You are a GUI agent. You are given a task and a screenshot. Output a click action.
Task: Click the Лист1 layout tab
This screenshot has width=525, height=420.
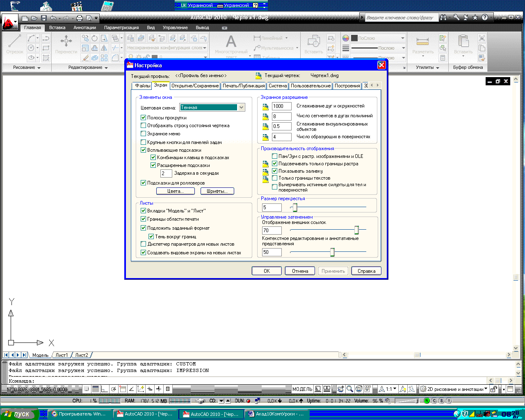(x=62, y=355)
